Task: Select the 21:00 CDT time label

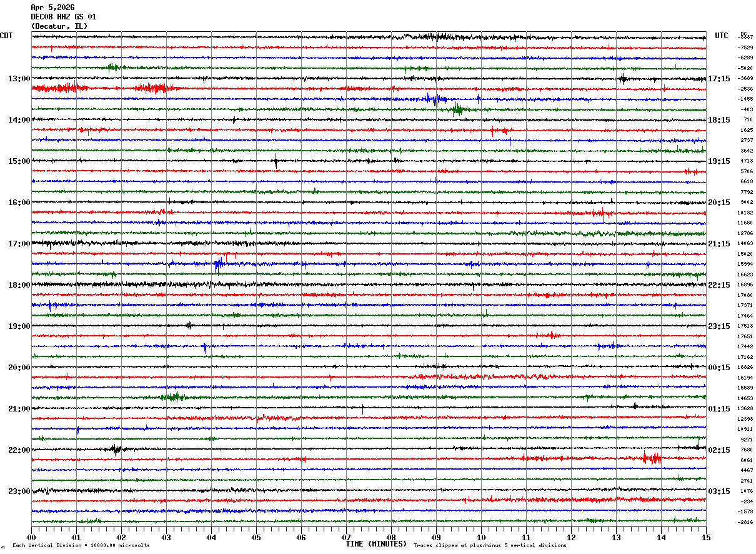Action: point(19,409)
